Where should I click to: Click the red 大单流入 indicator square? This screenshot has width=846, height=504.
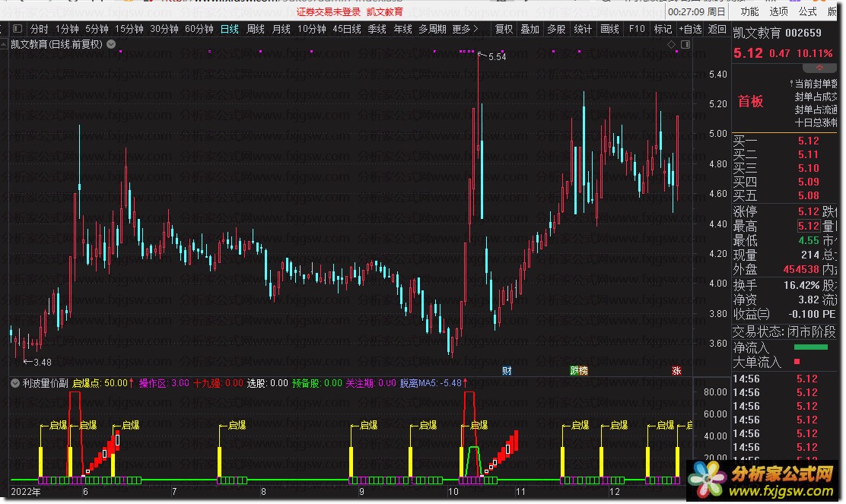point(797,361)
